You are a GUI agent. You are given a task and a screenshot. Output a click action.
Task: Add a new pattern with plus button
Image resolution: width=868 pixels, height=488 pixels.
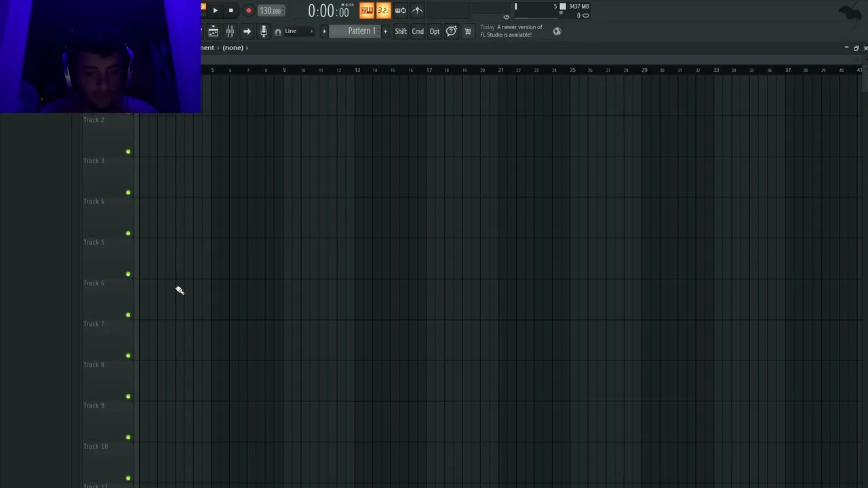pos(385,31)
